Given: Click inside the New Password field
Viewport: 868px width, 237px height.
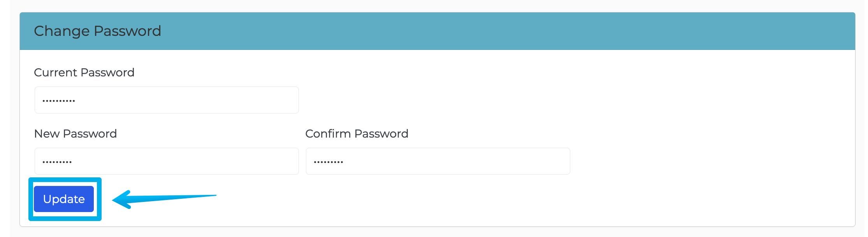Looking at the screenshot, I should [167, 161].
